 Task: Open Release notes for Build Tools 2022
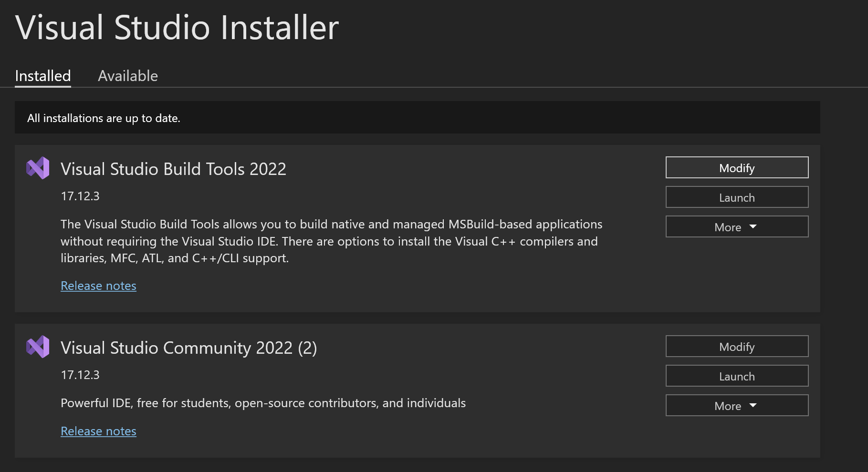(x=98, y=286)
